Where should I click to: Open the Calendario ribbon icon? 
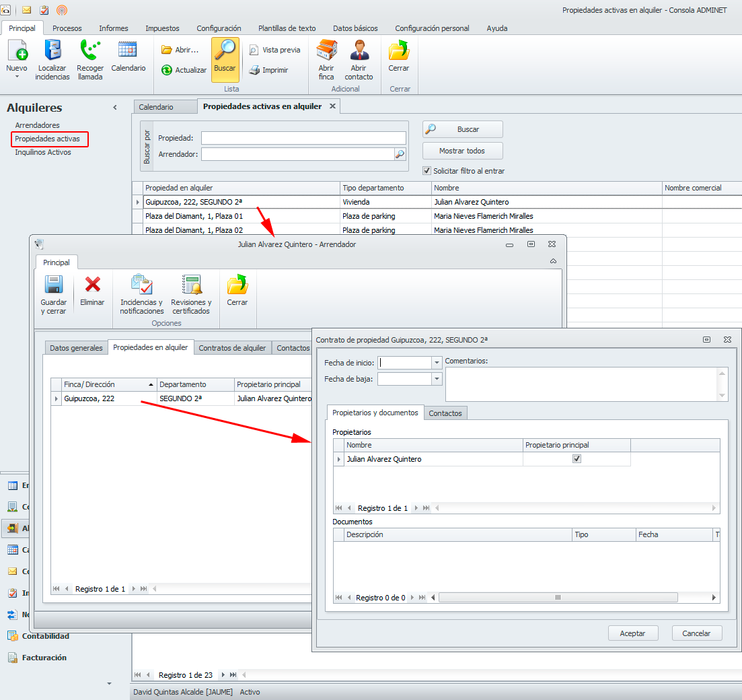pos(128,50)
